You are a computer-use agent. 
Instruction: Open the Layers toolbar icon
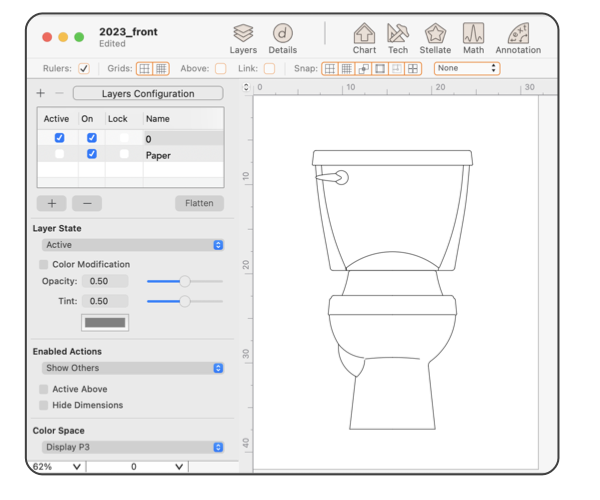(x=243, y=38)
